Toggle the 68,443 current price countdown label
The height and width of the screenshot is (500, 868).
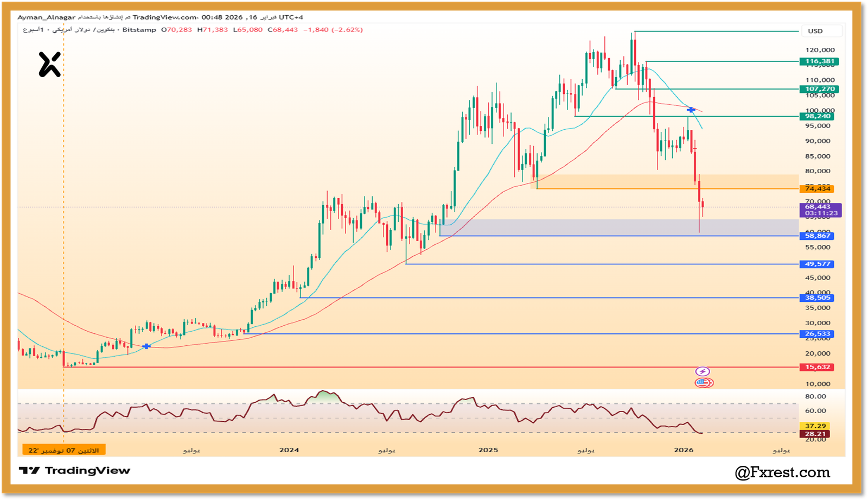coord(819,209)
